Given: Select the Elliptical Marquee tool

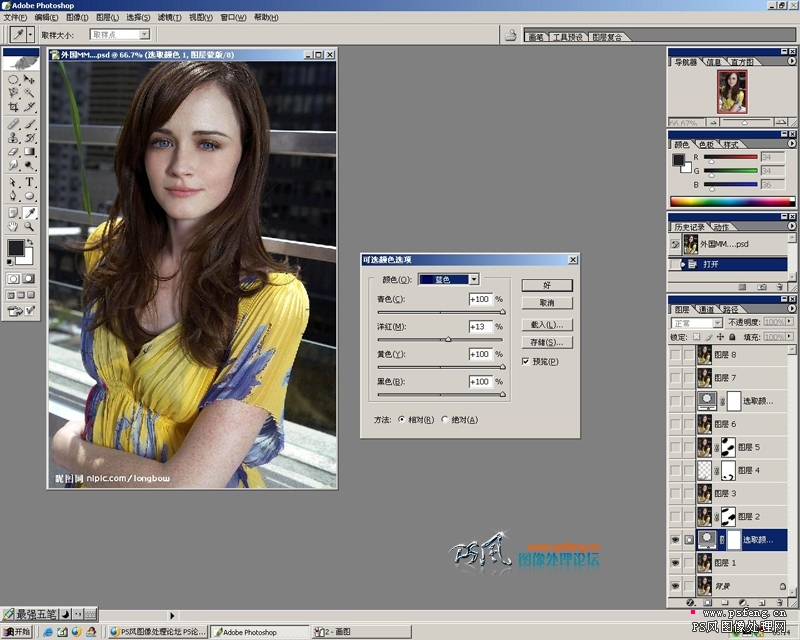Looking at the screenshot, I should [13, 79].
